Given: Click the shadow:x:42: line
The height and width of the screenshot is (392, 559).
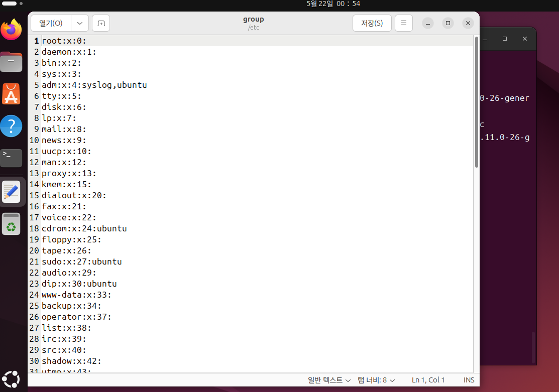Looking at the screenshot, I should tap(71, 361).
